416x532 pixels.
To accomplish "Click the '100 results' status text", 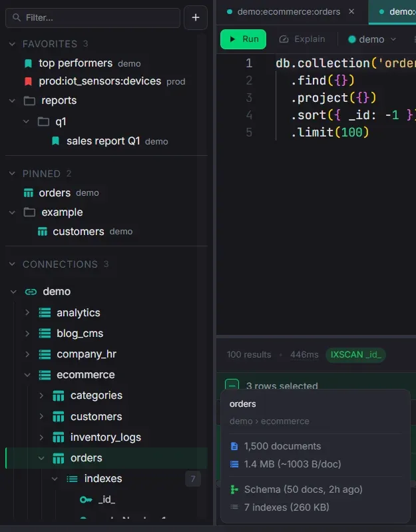I will (x=249, y=354).
